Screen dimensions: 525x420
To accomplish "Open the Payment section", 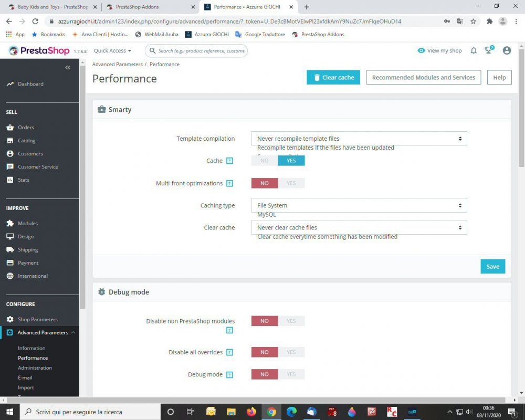I will 29,262.
